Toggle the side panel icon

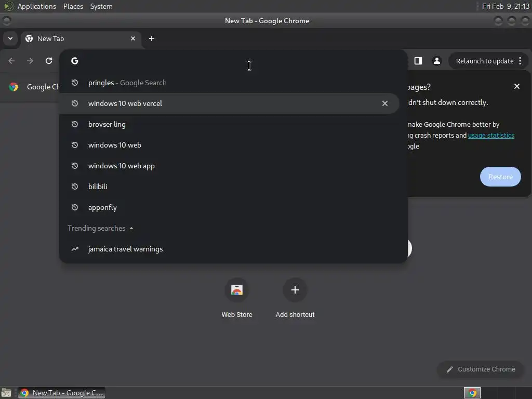[x=418, y=61]
